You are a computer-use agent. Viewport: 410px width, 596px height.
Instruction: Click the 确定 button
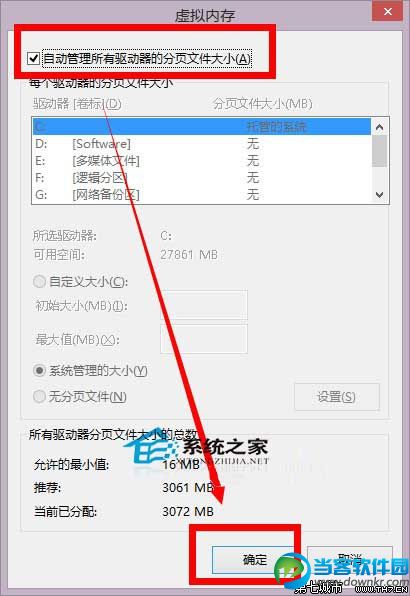(254, 560)
